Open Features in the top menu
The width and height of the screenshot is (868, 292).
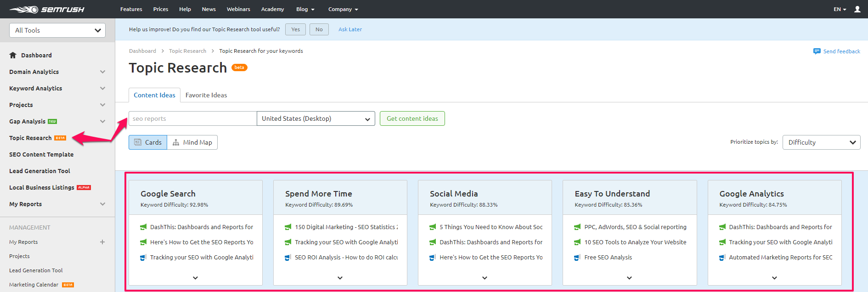(x=131, y=9)
